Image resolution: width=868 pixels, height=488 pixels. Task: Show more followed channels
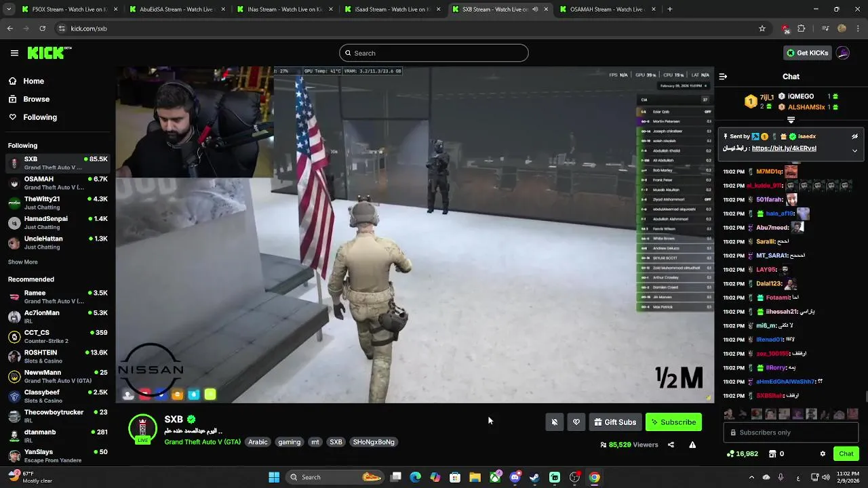(23, 262)
